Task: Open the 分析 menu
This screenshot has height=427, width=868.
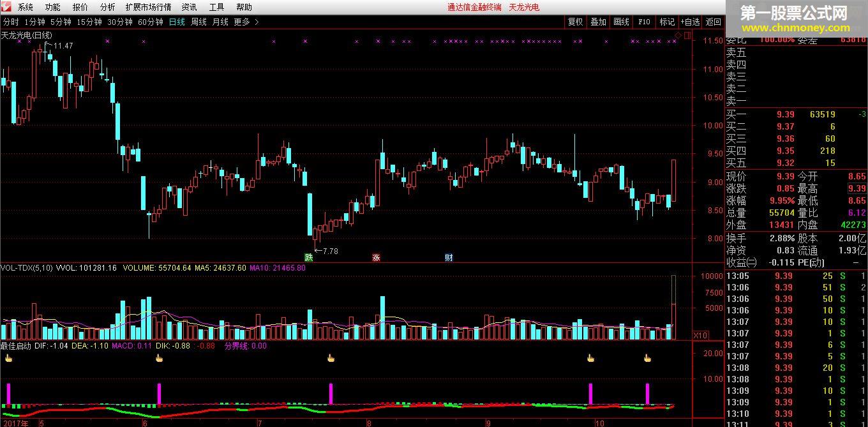Action: pos(108,7)
